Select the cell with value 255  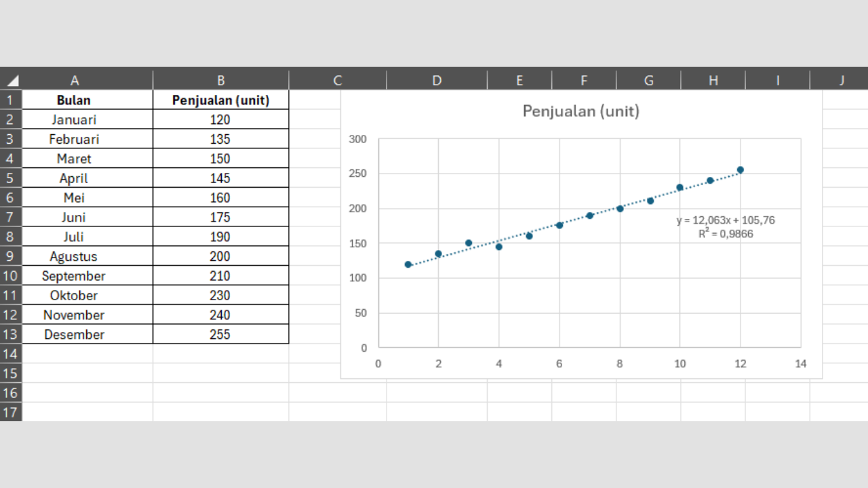coord(220,334)
